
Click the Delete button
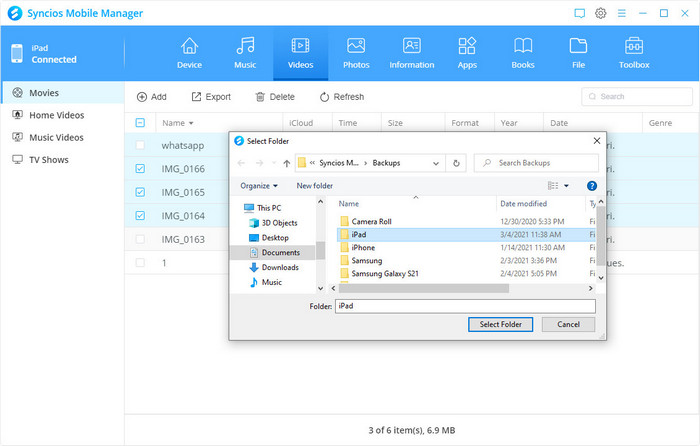275,97
